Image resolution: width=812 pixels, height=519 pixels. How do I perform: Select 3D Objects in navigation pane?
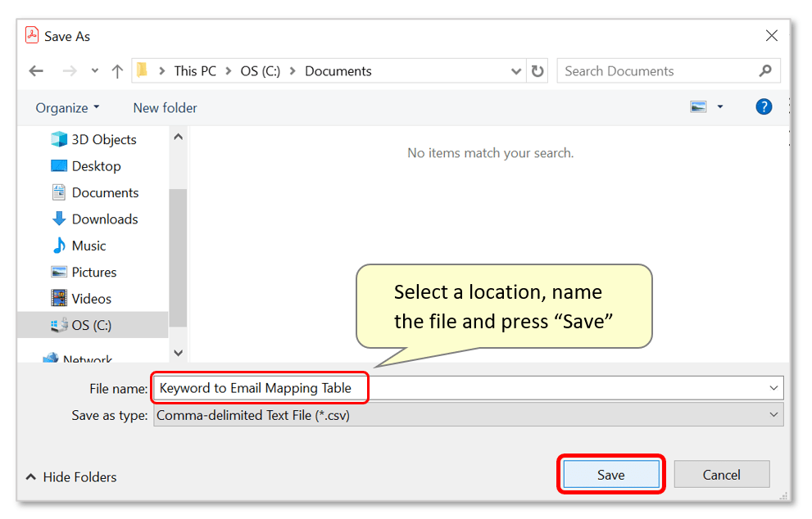(93, 139)
